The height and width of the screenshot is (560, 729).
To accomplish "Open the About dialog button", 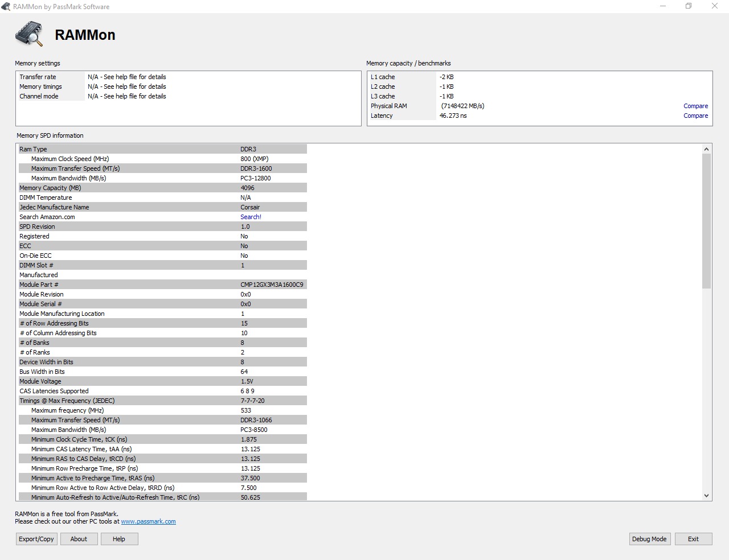I will [x=79, y=539].
